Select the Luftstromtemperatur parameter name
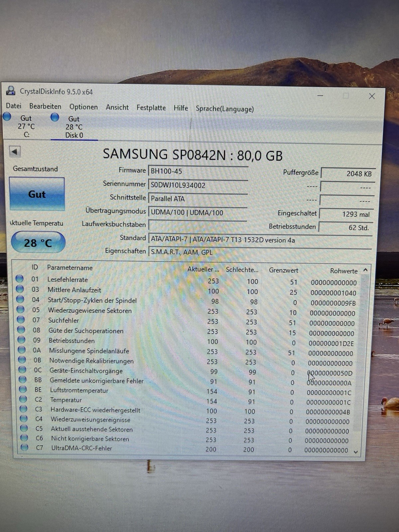 pyautogui.click(x=79, y=390)
